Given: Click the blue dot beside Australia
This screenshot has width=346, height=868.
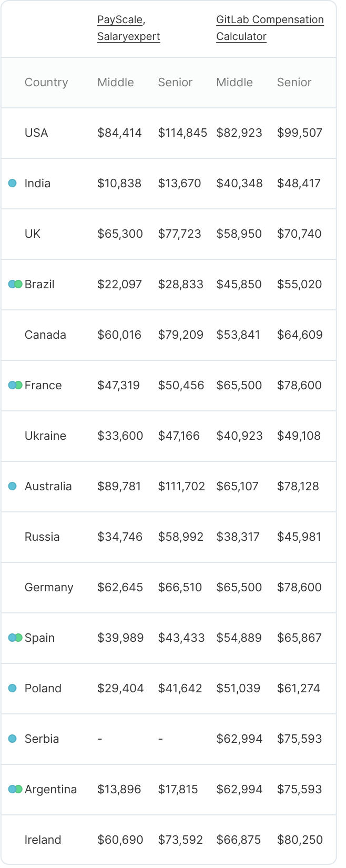Looking at the screenshot, I should [x=13, y=486].
